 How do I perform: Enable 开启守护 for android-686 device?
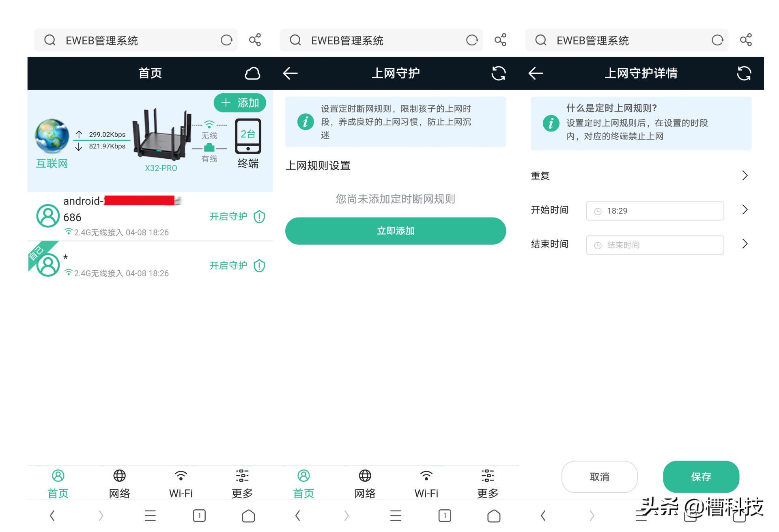(228, 216)
